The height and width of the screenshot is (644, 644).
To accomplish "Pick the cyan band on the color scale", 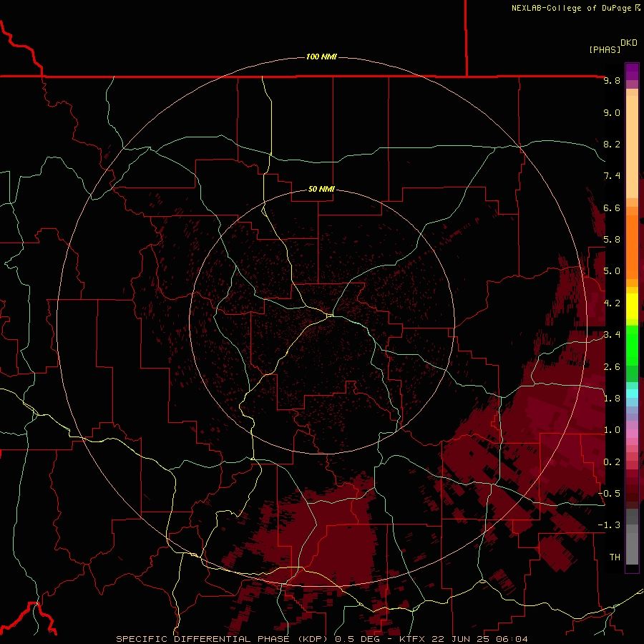I will point(632,394).
